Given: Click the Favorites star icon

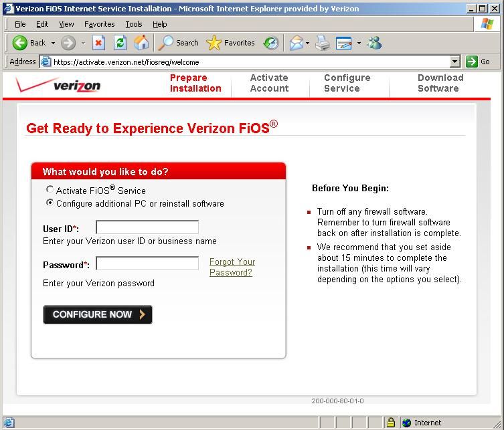Looking at the screenshot, I should [x=214, y=43].
